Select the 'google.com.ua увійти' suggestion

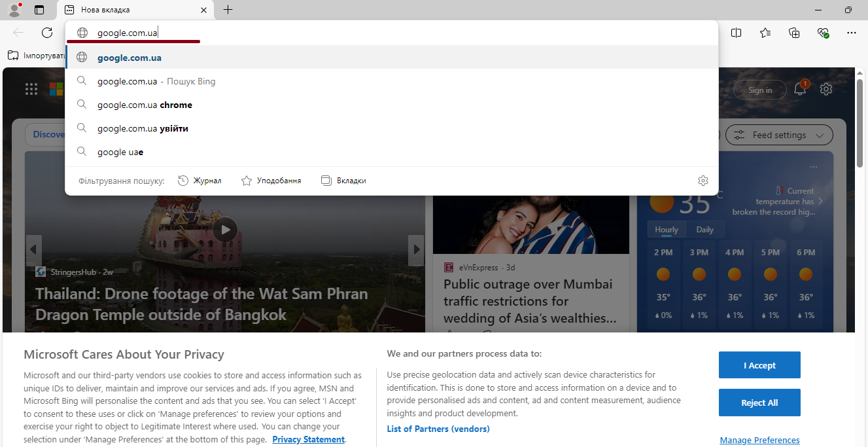[x=143, y=128]
